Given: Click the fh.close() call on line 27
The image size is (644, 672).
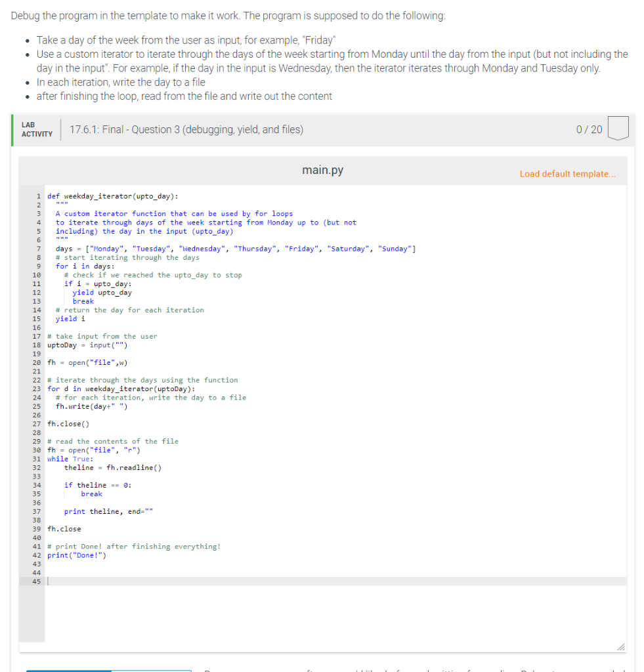Looking at the screenshot, I should pos(69,423).
